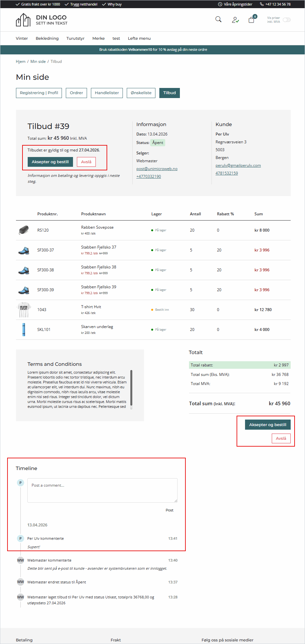
Task: Click the Avslå button below the totals
Action: pyautogui.click(x=281, y=438)
